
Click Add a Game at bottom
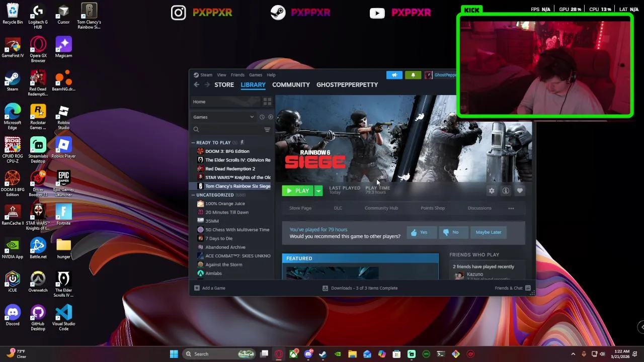[x=210, y=288]
